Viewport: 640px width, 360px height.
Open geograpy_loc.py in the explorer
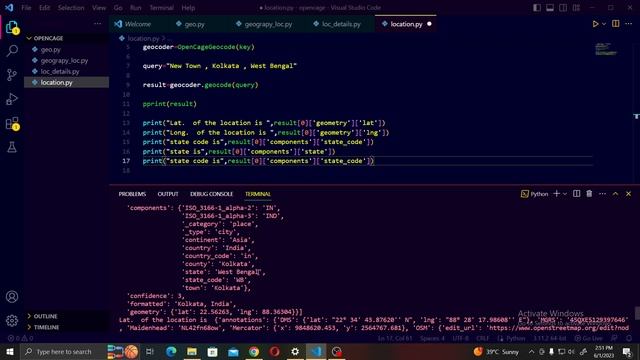[64, 60]
